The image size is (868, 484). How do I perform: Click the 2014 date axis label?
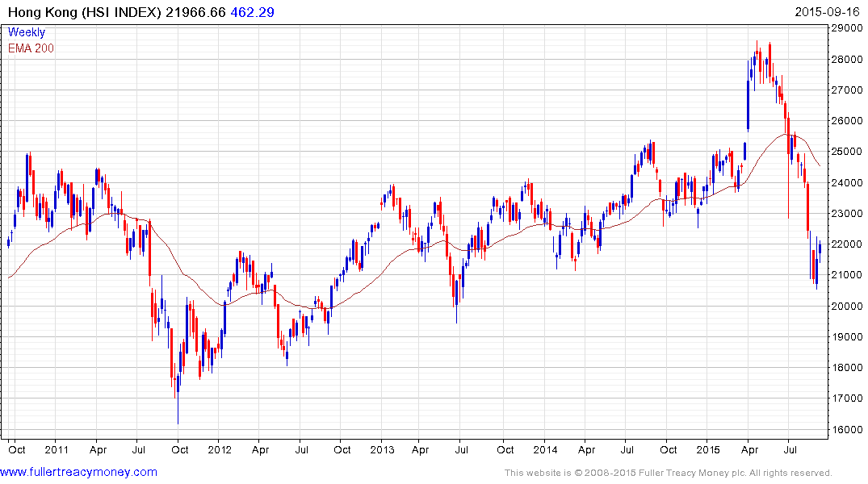click(x=545, y=449)
